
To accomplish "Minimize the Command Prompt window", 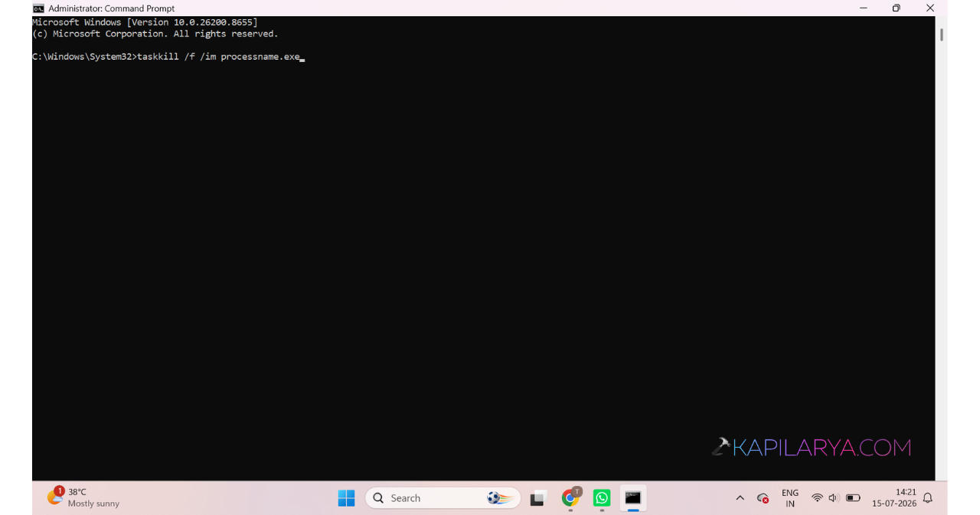I will [x=864, y=8].
